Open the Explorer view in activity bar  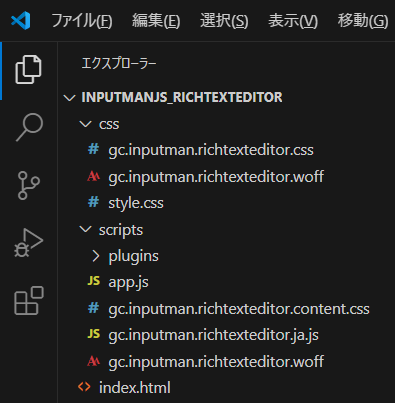click(x=28, y=70)
